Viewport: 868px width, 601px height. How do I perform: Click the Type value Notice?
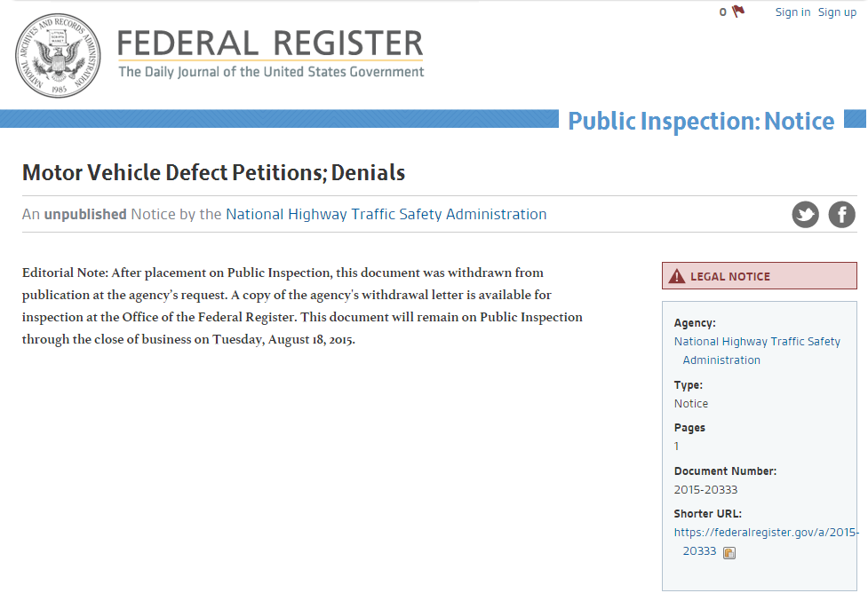click(691, 404)
